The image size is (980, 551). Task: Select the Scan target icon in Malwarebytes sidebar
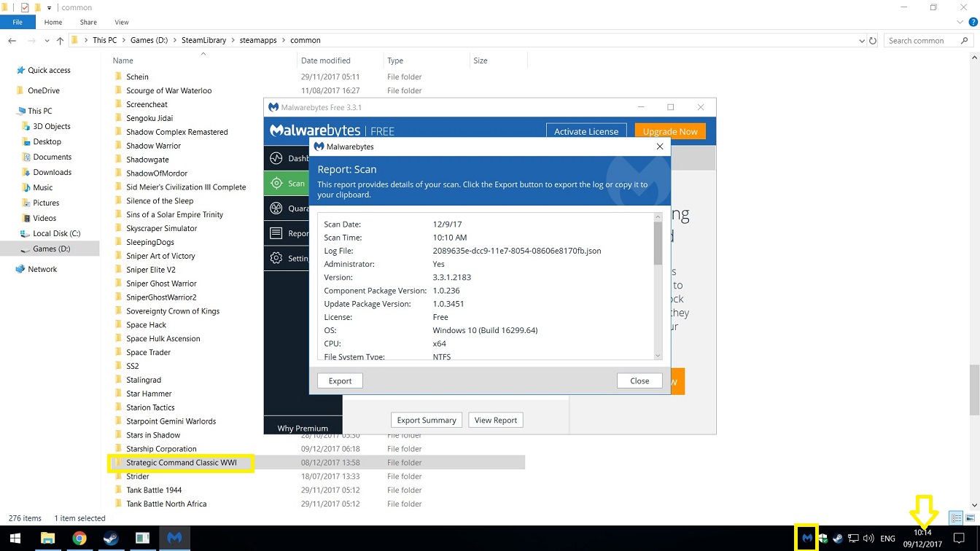coord(276,184)
